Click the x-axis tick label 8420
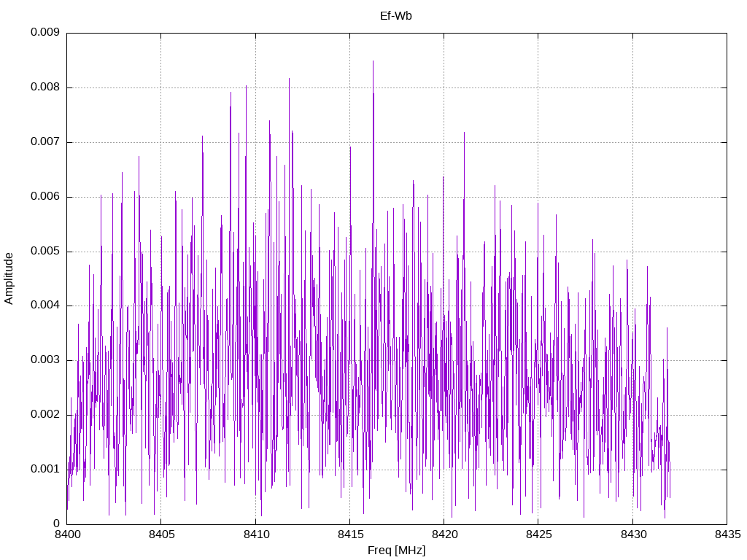 pyautogui.click(x=444, y=534)
